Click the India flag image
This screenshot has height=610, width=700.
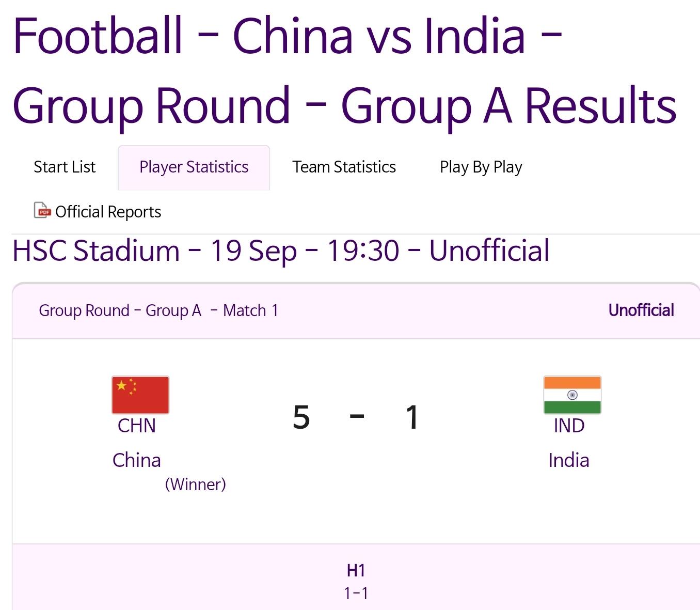tap(572, 395)
